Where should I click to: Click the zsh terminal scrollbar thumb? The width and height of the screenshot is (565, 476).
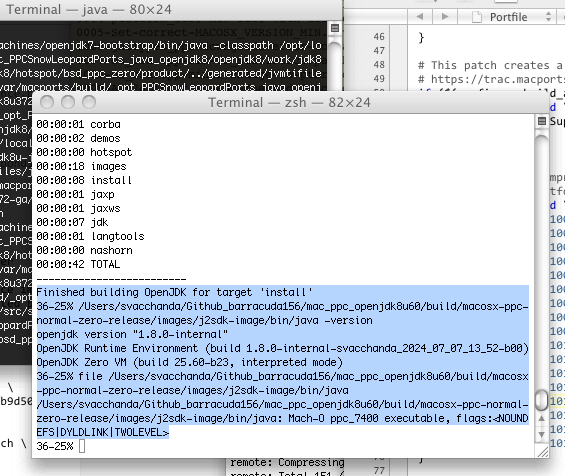click(x=542, y=400)
